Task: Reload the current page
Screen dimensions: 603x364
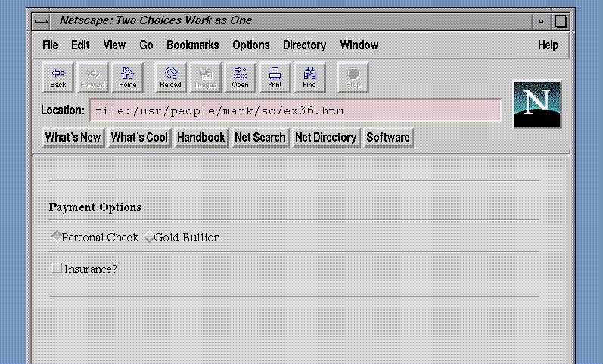Action: 170,77
